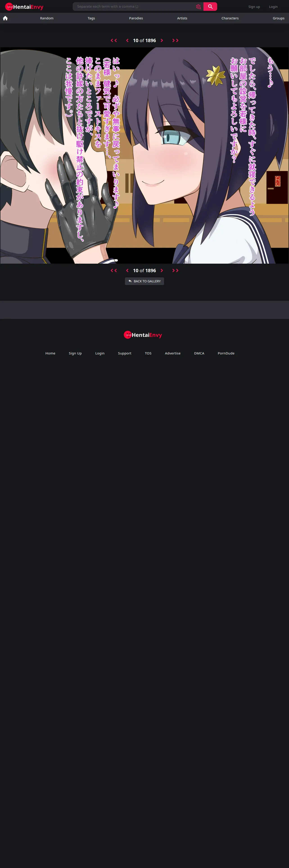
Task: Open the Artists menu item
Action: pos(182,18)
